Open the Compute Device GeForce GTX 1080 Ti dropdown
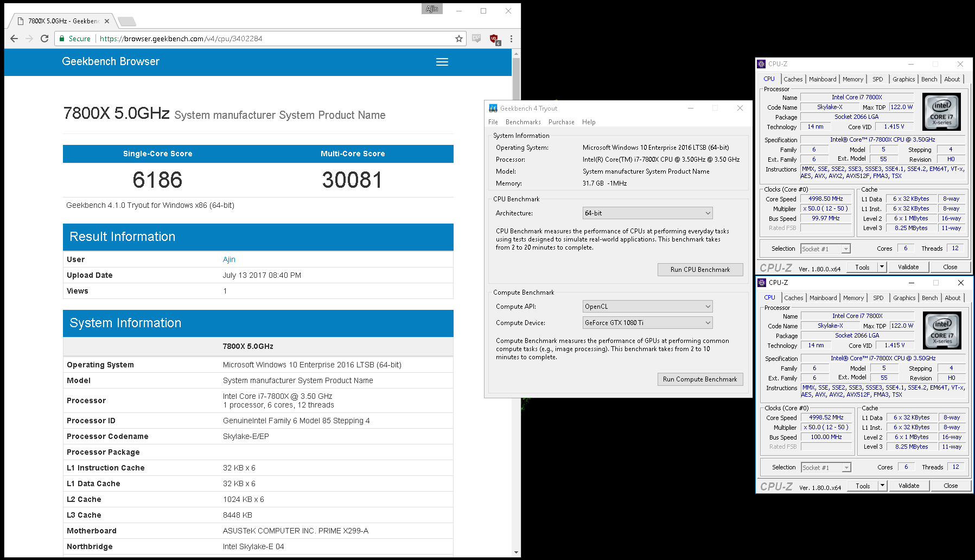Viewport: 975px width, 560px height. pos(647,323)
